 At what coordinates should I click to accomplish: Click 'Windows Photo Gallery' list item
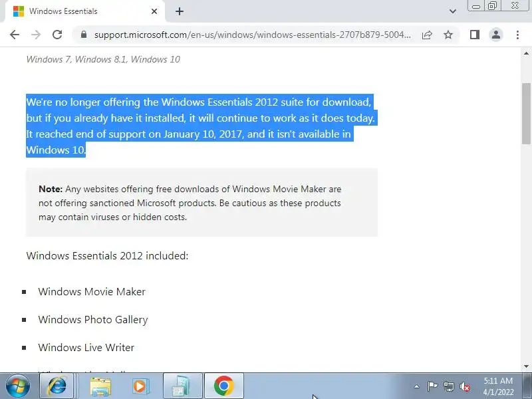(x=93, y=320)
